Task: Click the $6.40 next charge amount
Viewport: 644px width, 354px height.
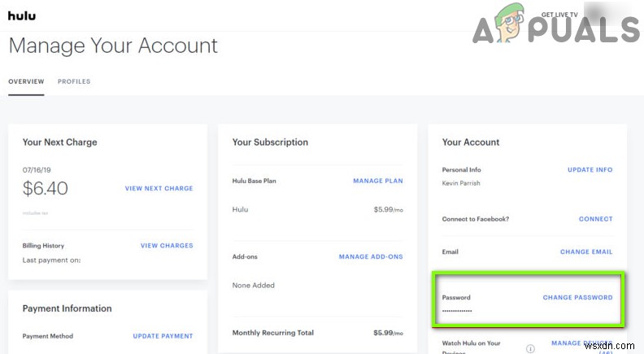Action: (x=46, y=189)
